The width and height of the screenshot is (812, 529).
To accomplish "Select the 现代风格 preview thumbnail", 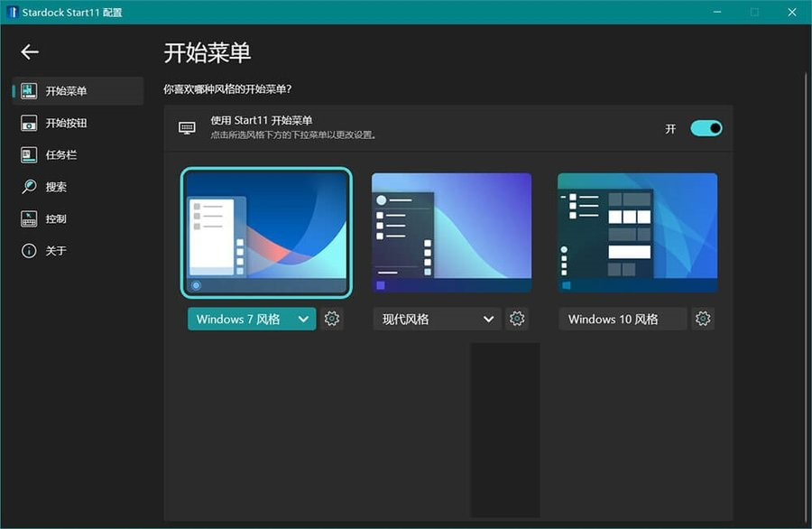I will coord(452,233).
